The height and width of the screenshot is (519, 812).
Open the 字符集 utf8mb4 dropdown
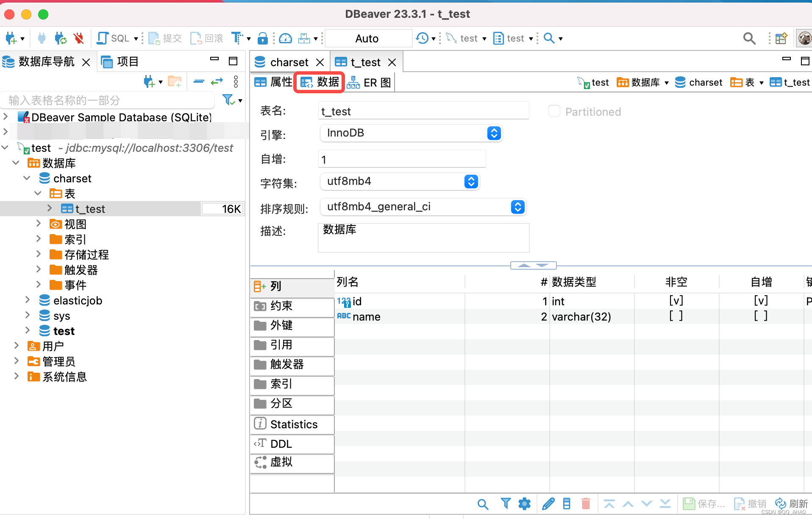[x=400, y=181]
